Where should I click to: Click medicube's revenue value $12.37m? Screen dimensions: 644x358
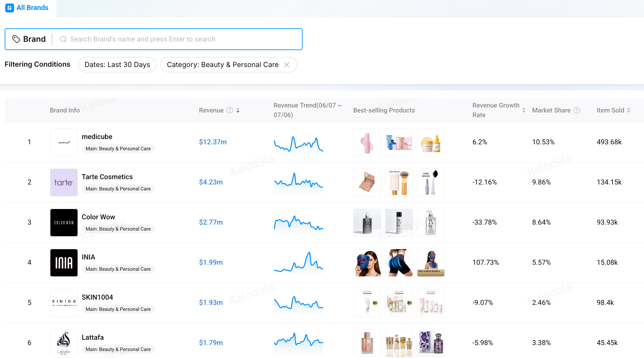point(213,142)
